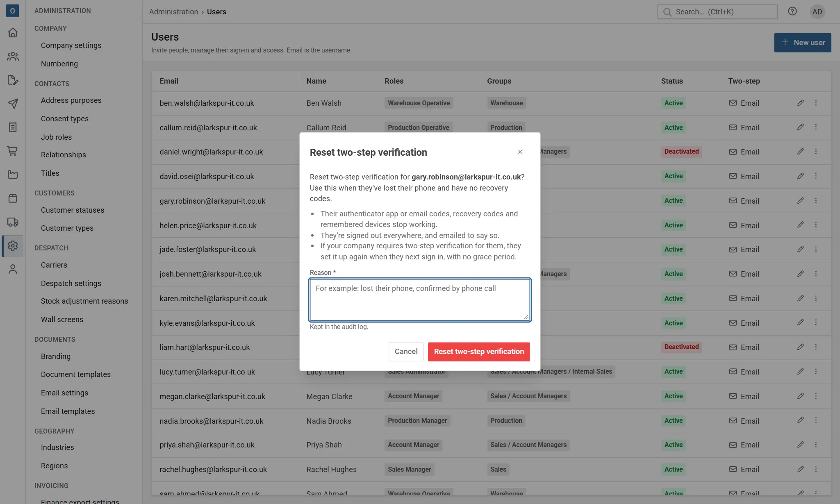Open Wall screens in sidebar

point(62,320)
